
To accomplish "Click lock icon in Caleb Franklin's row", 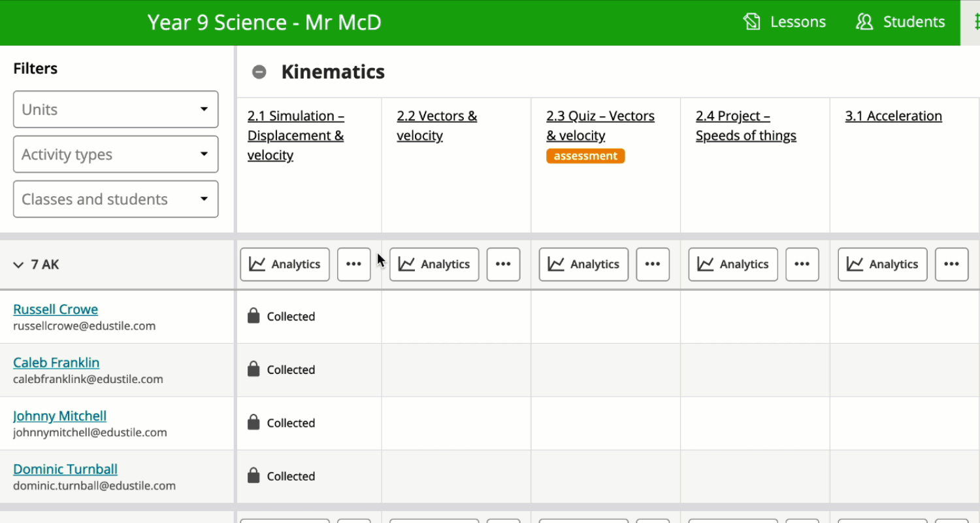I will (253, 369).
